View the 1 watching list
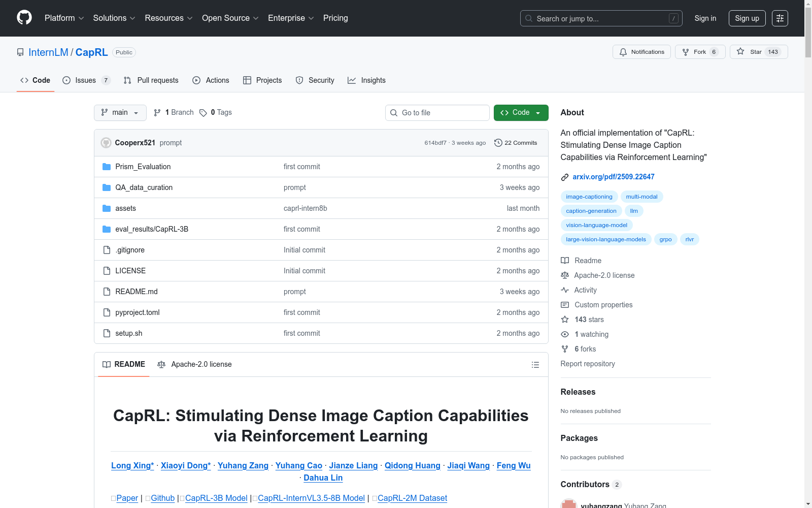Image resolution: width=812 pixels, height=508 pixels. [x=585, y=334]
